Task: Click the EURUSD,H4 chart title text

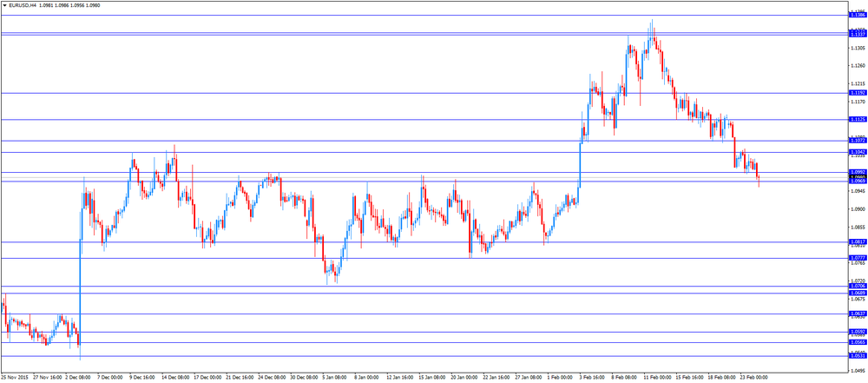Action: [23, 4]
